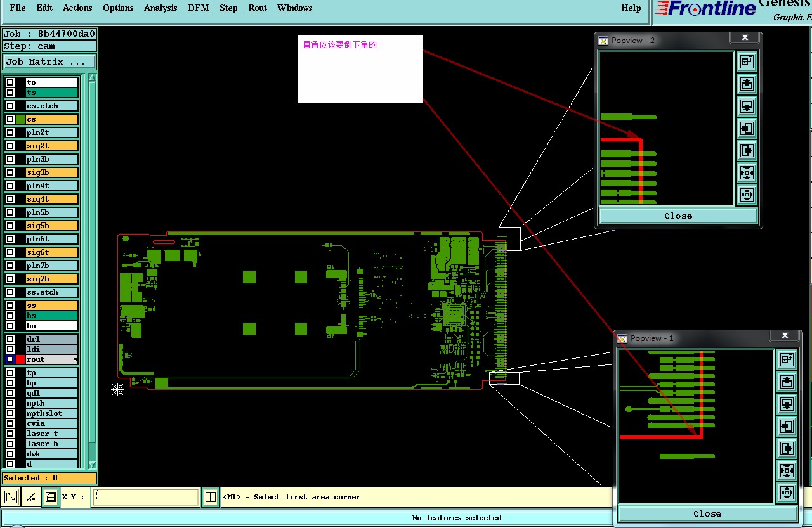Select the 'ss.etch' layer name
812x528 pixels.
pos(52,292)
